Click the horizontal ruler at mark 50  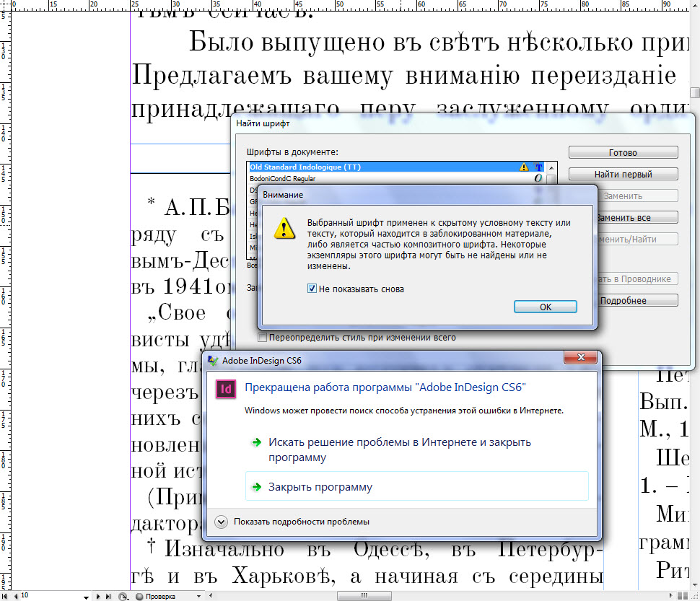pos(340,5)
